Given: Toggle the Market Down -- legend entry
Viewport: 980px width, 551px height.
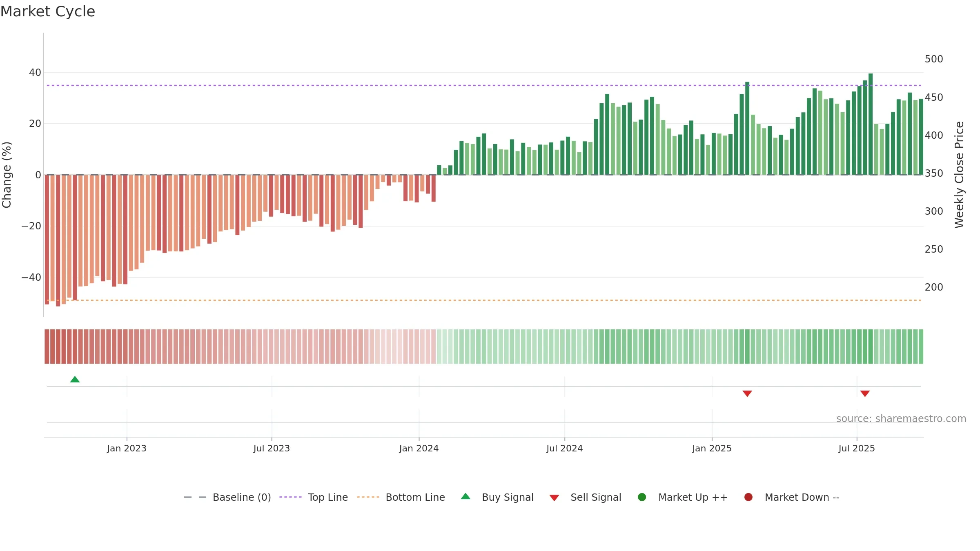Looking at the screenshot, I should click(x=792, y=497).
